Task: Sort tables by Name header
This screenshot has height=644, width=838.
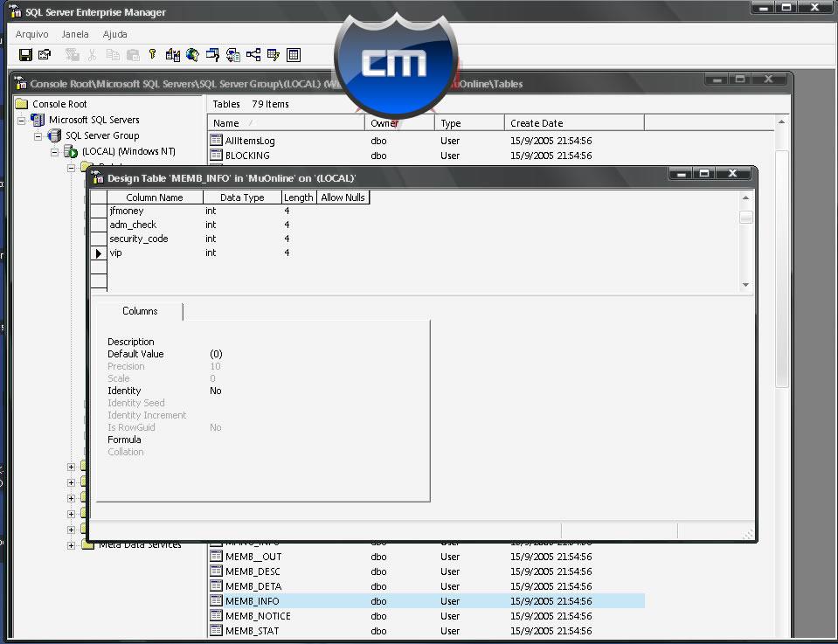Action: (x=286, y=123)
